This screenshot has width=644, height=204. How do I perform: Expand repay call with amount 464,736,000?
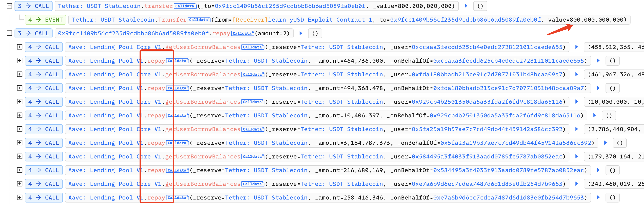pos(19,61)
